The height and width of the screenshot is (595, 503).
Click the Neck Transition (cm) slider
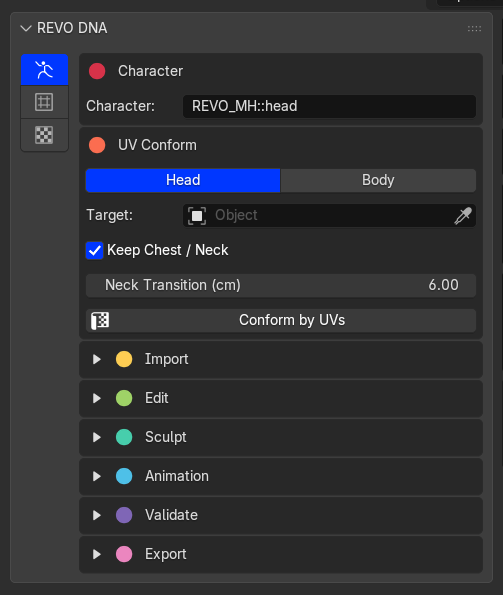[281, 285]
